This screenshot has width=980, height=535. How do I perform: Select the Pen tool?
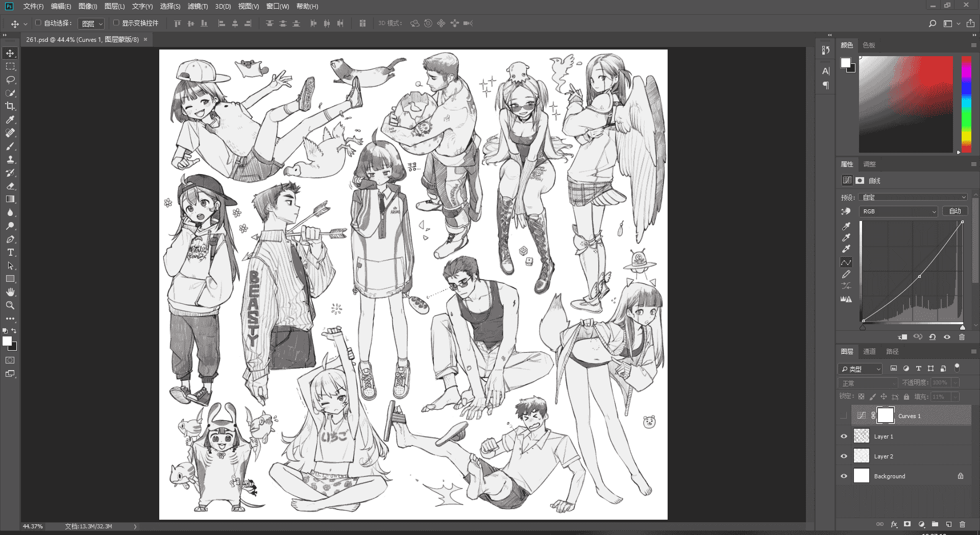tap(10, 239)
